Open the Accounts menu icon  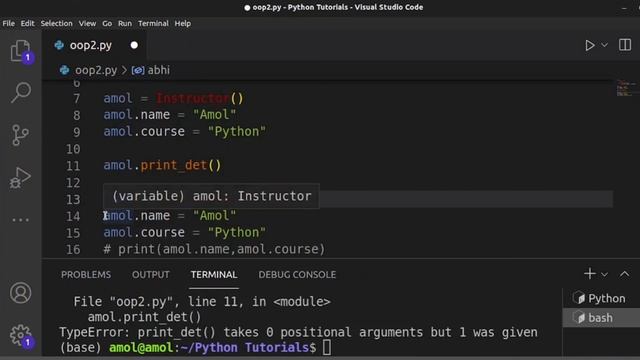[20, 293]
